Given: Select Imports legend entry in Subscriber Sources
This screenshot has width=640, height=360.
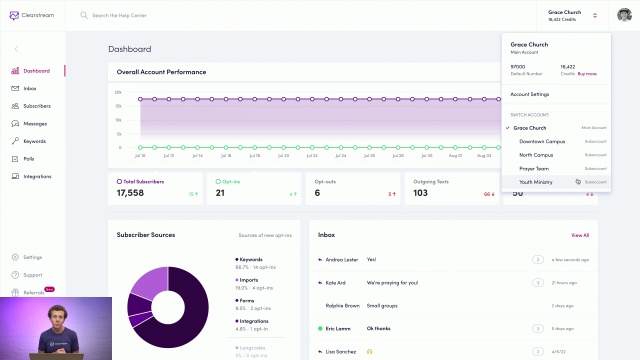Looking at the screenshot, I should coord(254,284).
